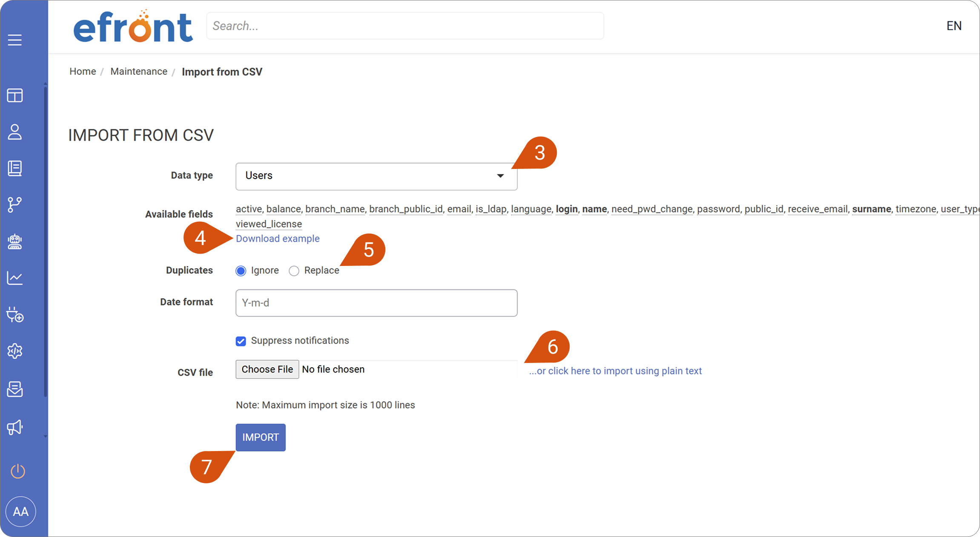
Task: Select the Replace duplicates radio button
Action: (x=294, y=271)
